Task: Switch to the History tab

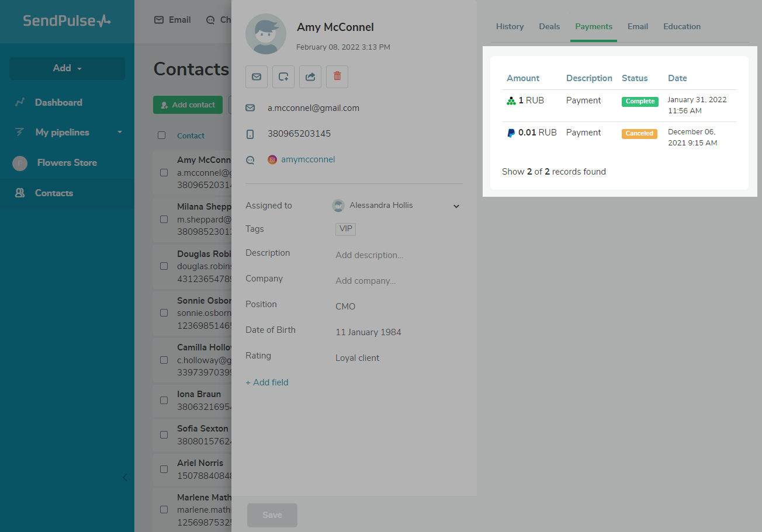Action: tap(510, 26)
